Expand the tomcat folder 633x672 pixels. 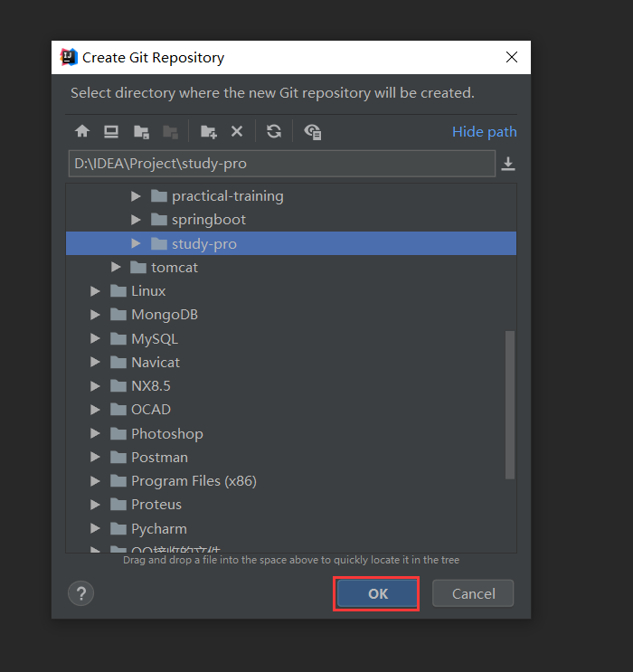[116, 268]
